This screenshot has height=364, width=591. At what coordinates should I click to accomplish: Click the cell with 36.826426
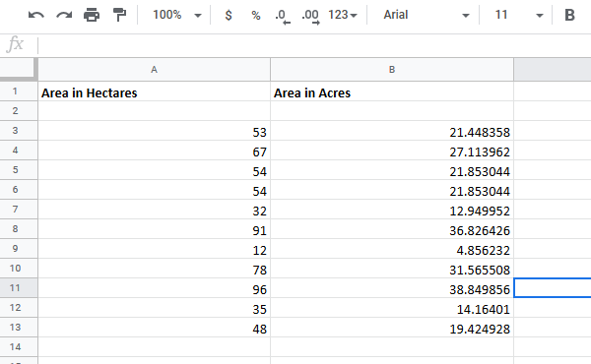point(392,229)
